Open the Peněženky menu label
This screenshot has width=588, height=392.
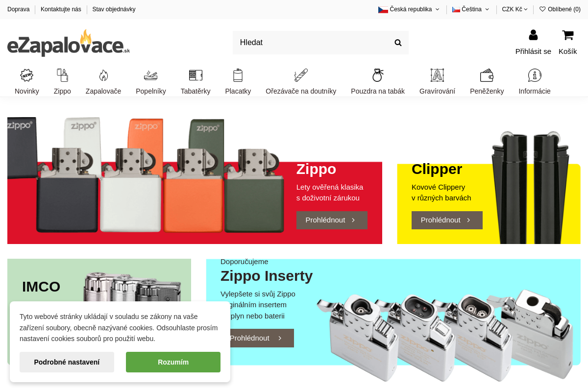point(487,91)
